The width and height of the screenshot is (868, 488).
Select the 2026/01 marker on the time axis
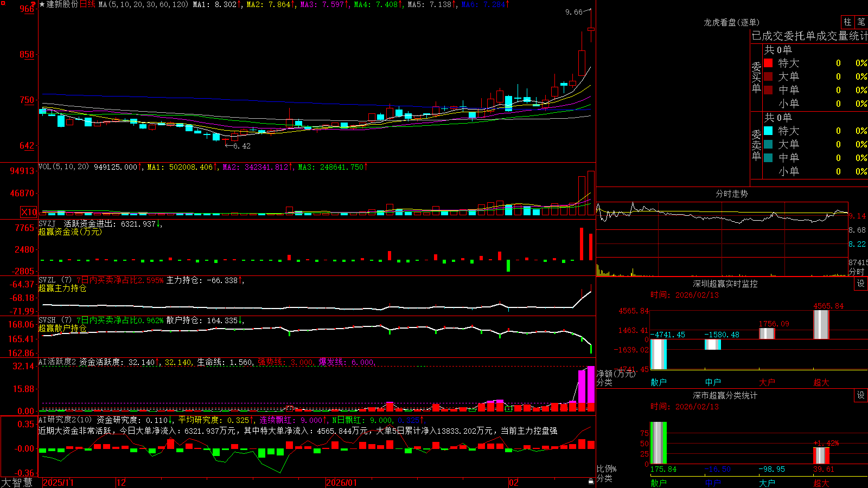(x=342, y=483)
